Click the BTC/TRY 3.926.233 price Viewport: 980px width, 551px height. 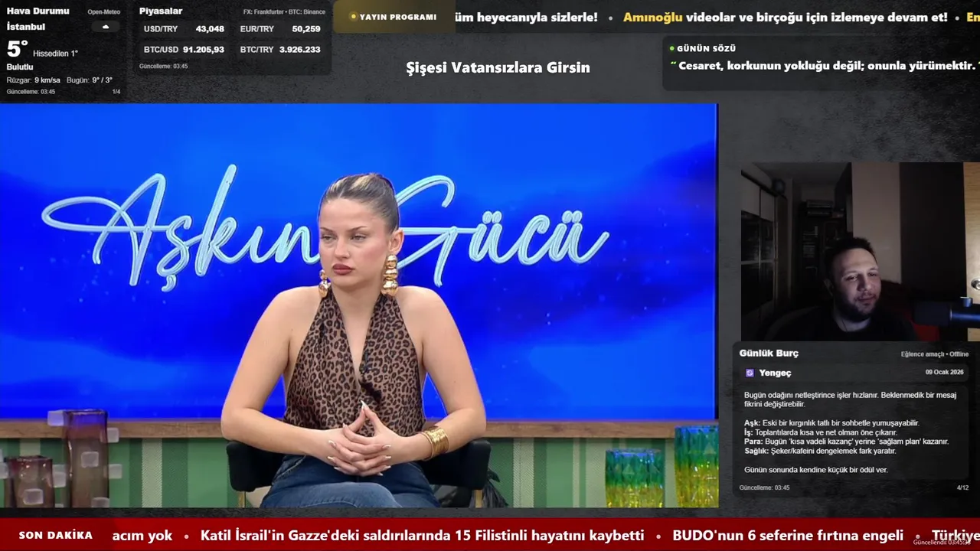(x=280, y=50)
